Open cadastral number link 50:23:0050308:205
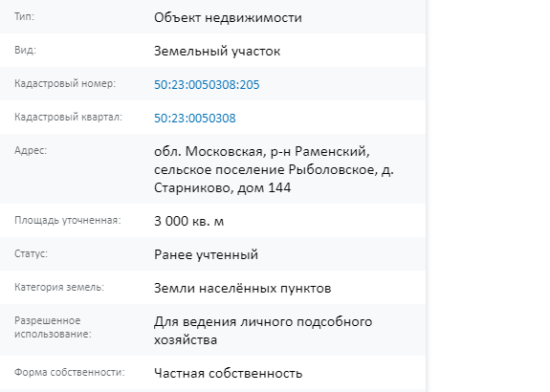 207,84
